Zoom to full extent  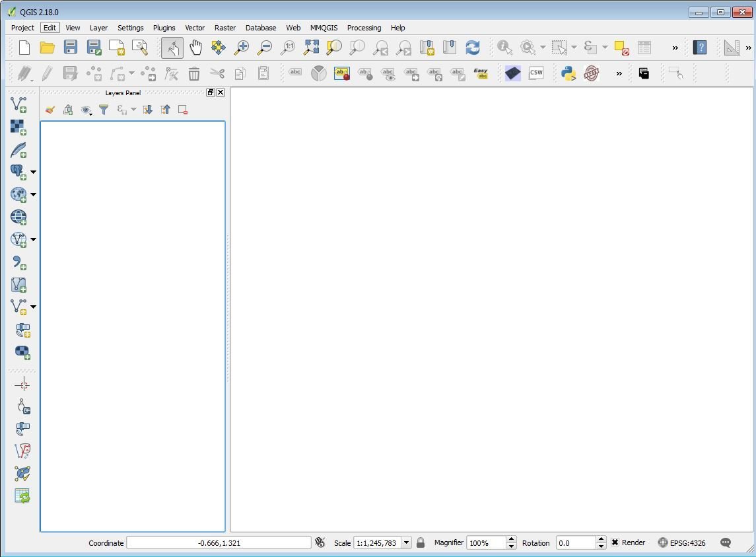(x=311, y=48)
